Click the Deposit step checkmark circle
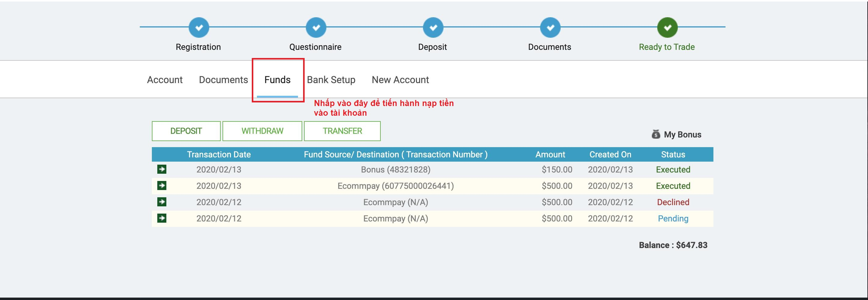The width and height of the screenshot is (868, 300). tap(433, 27)
